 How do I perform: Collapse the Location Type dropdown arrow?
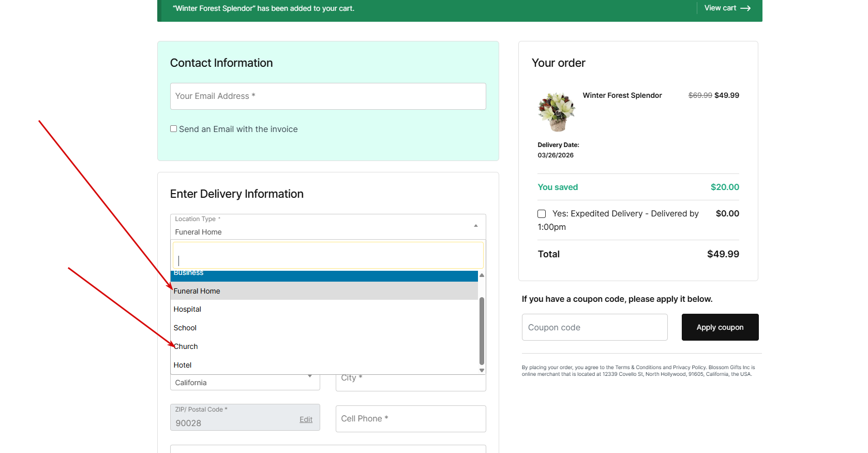pos(475,226)
